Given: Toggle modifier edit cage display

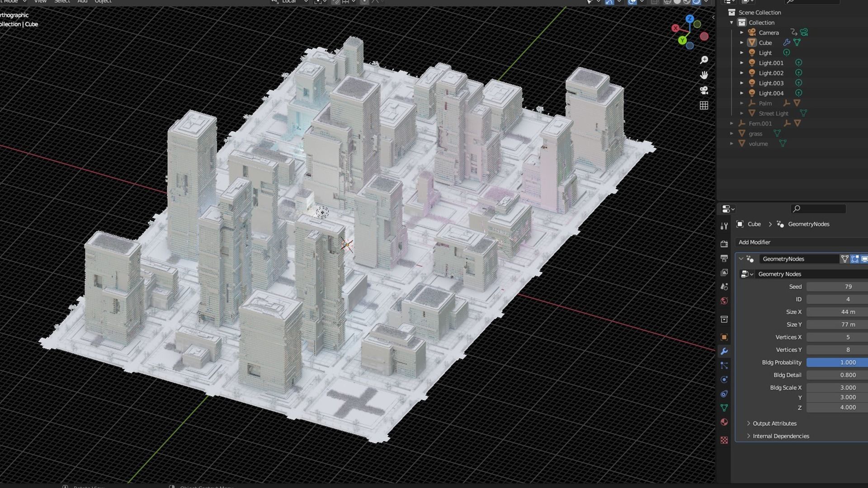Looking at the screenshot, I should pyautogui.click(x=844, y=259).
